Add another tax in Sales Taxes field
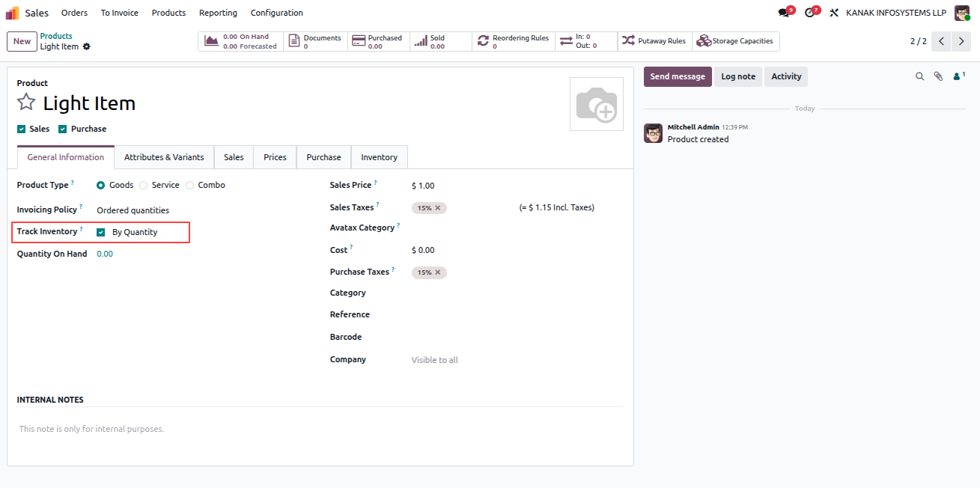 click(479, 208)
